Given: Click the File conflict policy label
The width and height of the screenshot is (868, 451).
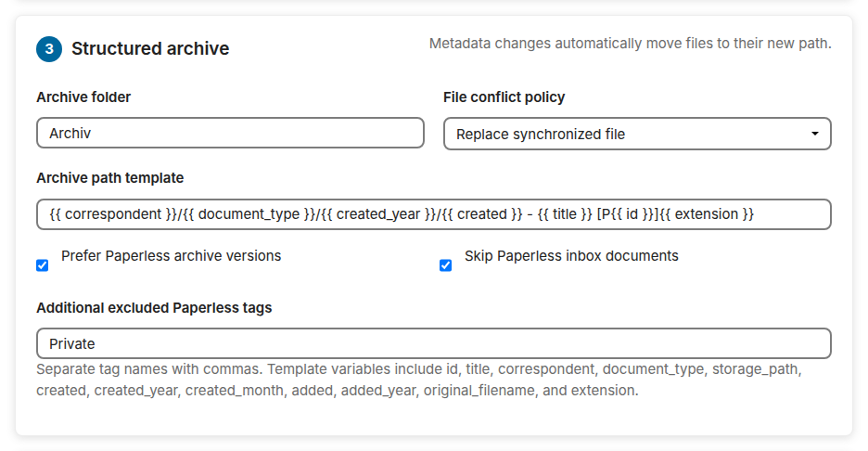Looking at the screenshot, I should pyautogui.click(x=504, y=97).
